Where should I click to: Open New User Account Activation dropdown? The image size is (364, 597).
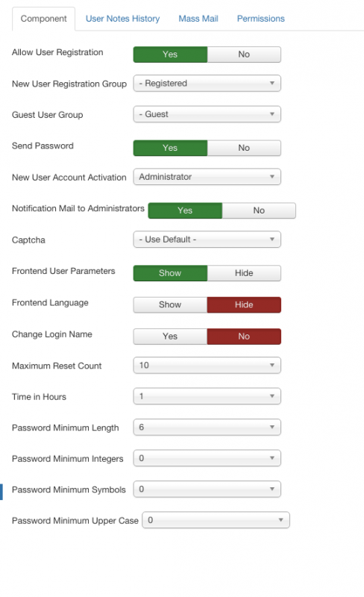(207, 177)
